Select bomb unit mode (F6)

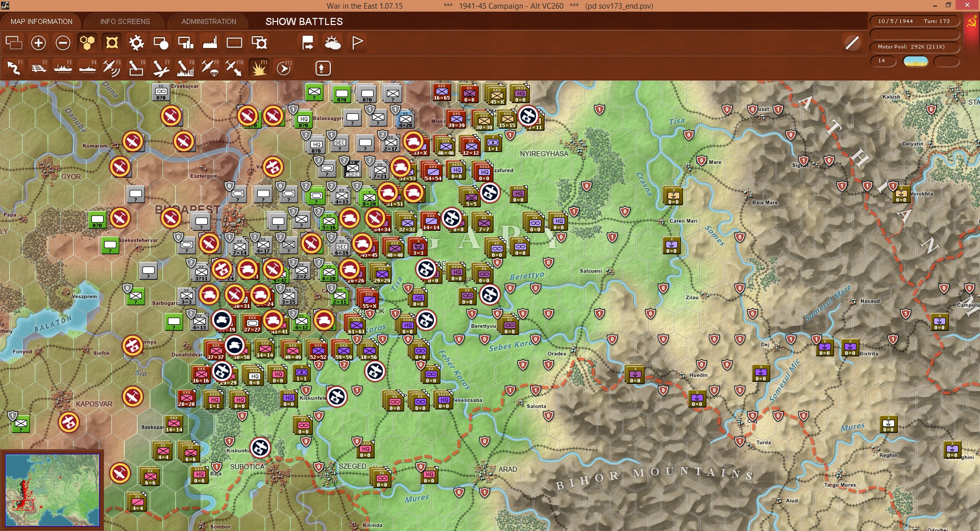(x=136, y=68)
